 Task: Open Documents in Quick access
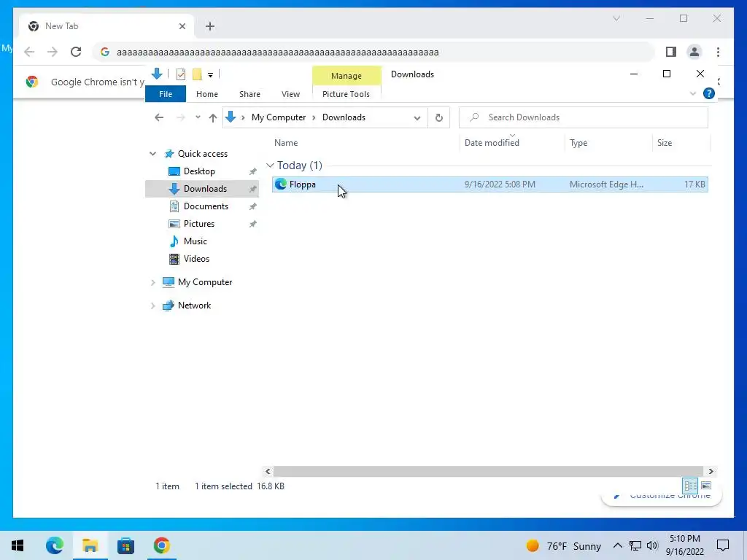(206, 206)
